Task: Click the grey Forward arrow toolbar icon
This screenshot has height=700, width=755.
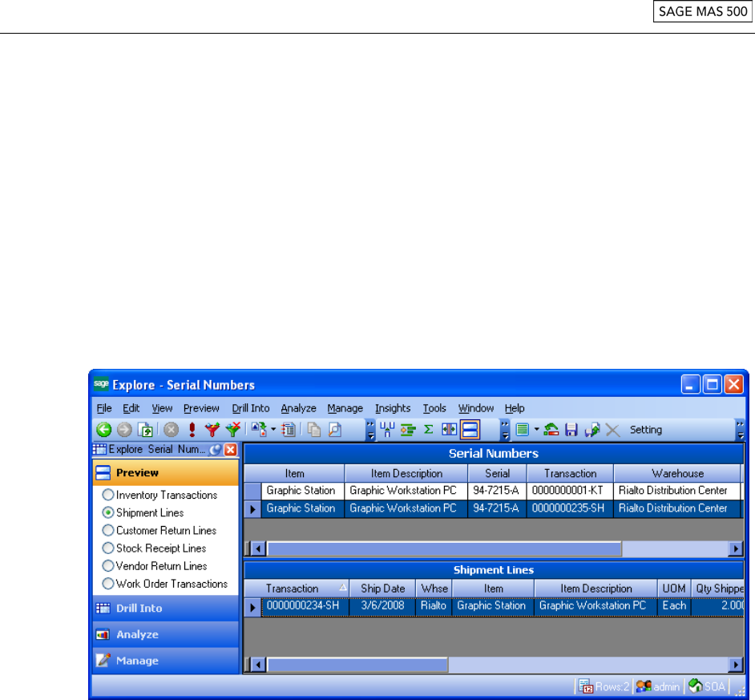Action: point(124,429)
